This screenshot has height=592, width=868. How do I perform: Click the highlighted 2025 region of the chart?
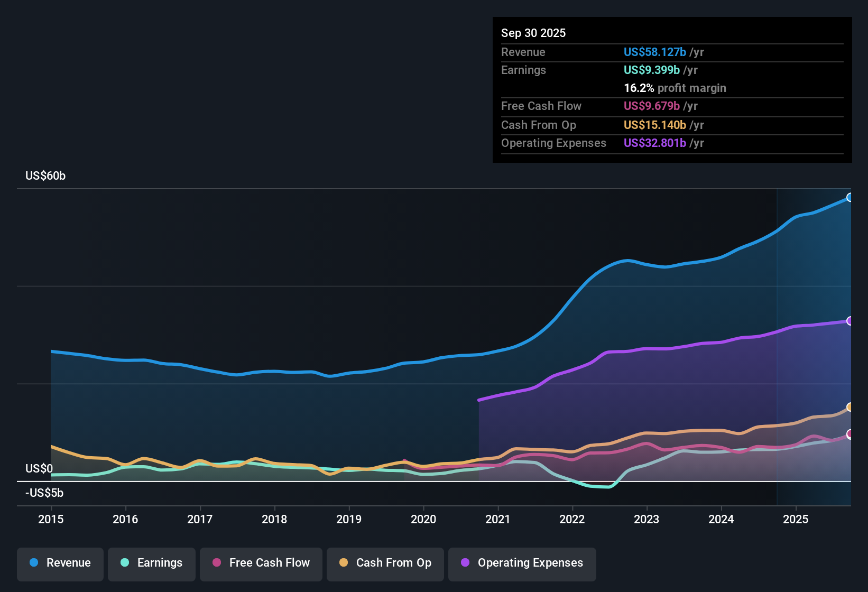click(x=814, y=344)
